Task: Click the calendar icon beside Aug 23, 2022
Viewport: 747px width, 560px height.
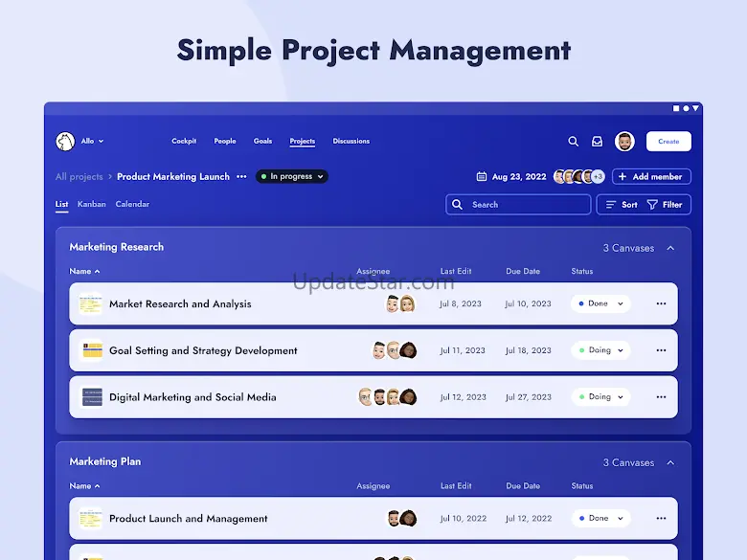Action: 482,177
